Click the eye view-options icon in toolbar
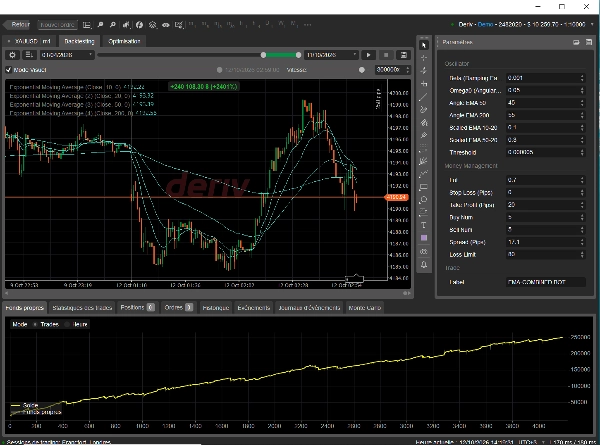Image resolution: width=600 pixels, height=445 pixels. 165,25
